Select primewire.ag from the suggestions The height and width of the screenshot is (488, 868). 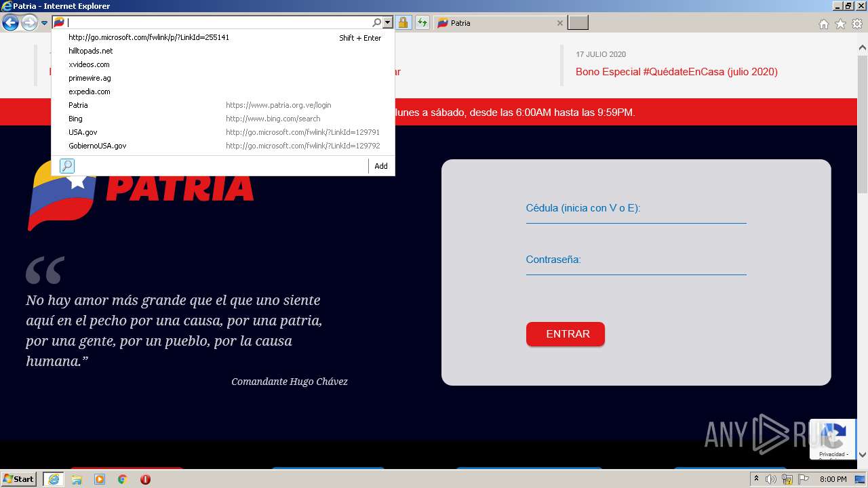coord(223,78)
